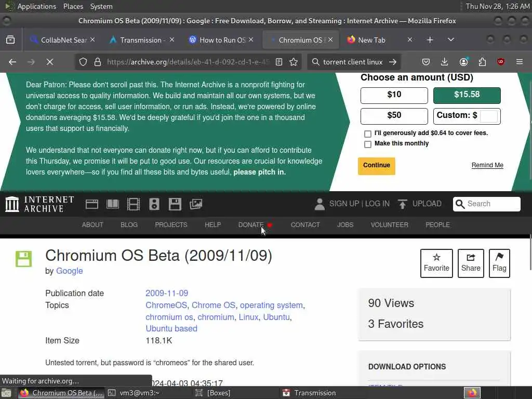Click the Remind Me link
Screen dimensions: 532x399
487,165
